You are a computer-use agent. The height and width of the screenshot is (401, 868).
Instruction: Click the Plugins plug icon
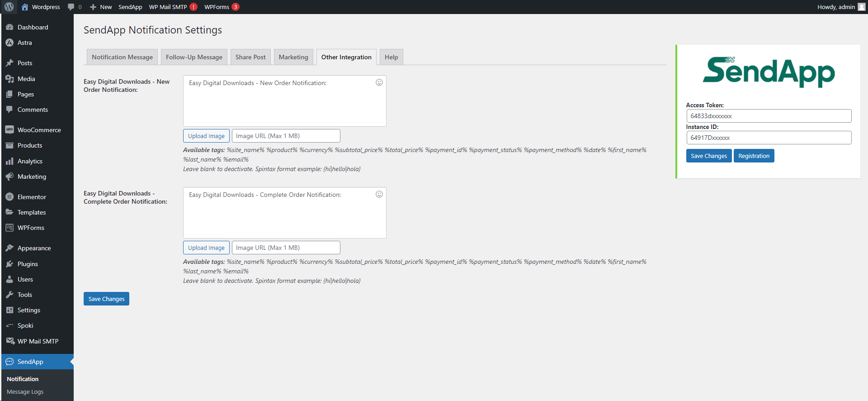coord(9,264)
